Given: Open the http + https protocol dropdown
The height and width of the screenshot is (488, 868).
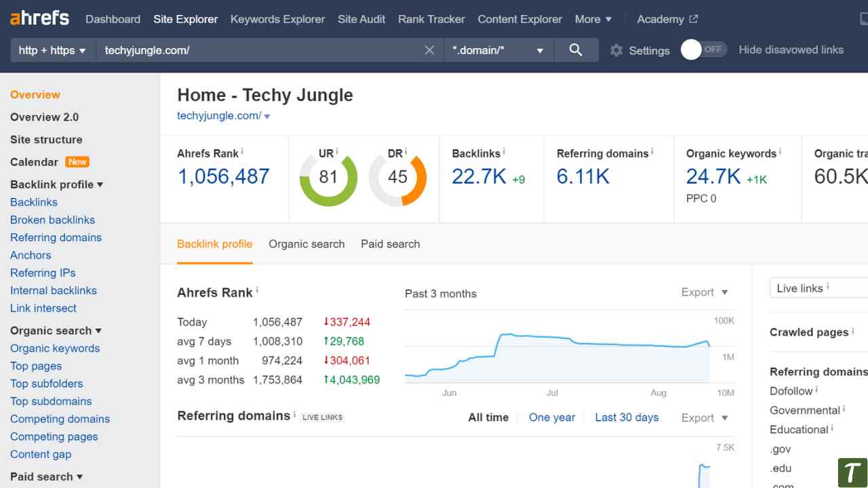Looking at the screenshot, I should point(53,50).
